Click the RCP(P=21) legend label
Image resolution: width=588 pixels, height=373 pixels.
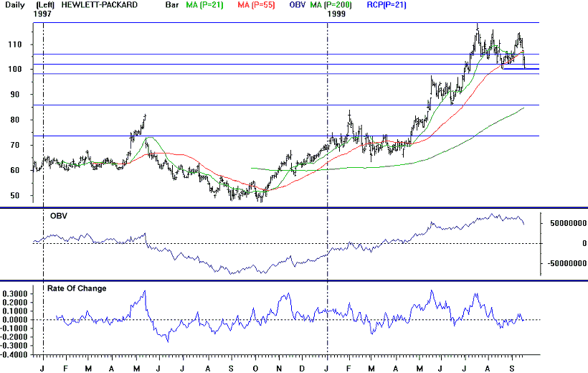point(387,5)
